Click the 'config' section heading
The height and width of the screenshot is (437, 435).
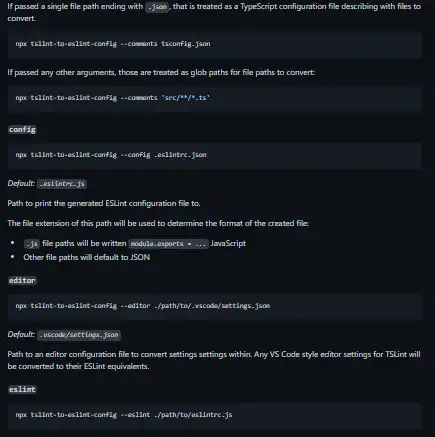coord(22,129)
